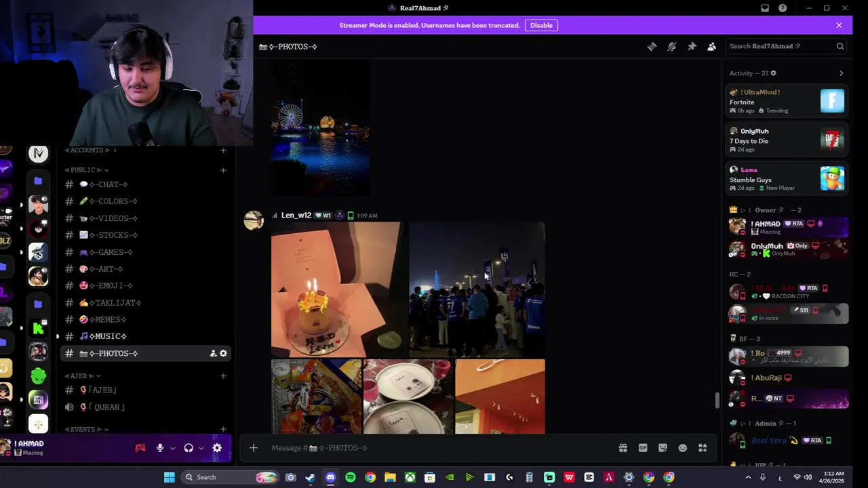The height and width of the screenshot is (488, 868).
Task: Open the AJER text channel
Action: coord(146,390)
